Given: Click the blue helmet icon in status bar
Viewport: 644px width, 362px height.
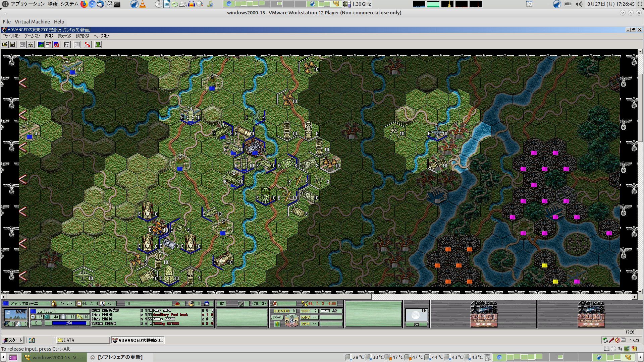Looking at the screenshot, I should (x=207, y=304).
